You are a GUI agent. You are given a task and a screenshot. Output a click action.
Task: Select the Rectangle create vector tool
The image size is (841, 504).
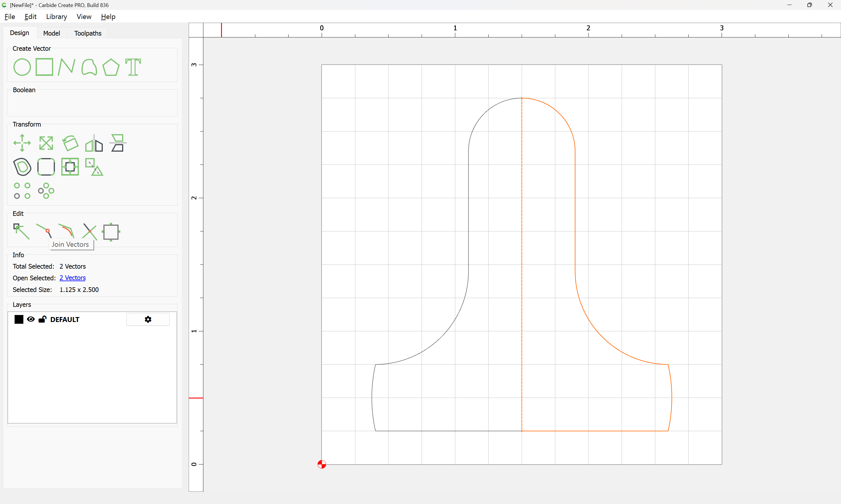(x=44, y=67)
